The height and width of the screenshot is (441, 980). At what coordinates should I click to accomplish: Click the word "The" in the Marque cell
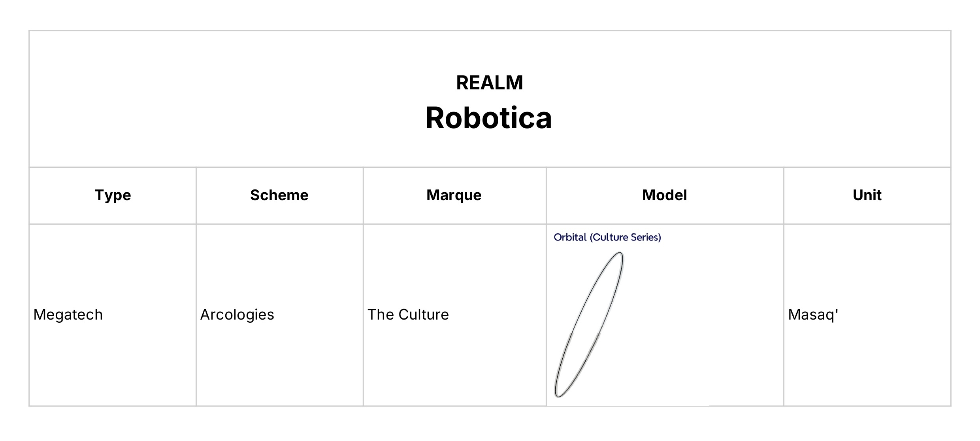tap(380, 315)
